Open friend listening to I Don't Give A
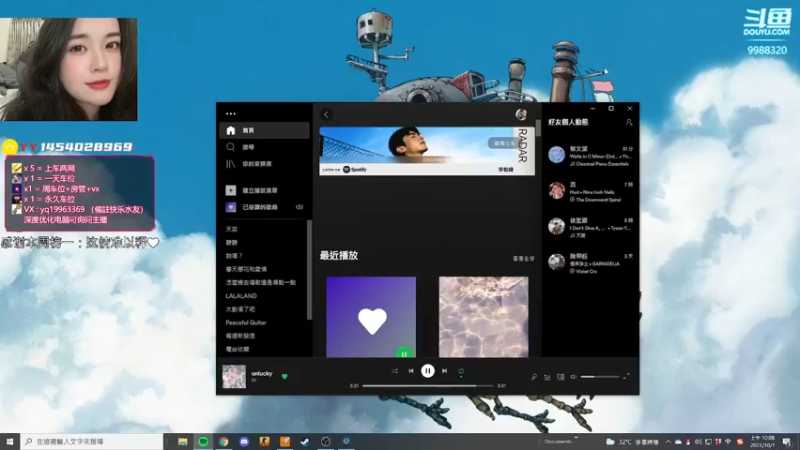Image resolution: width=800 pixels, height=450 pixels. click(590, 227)
